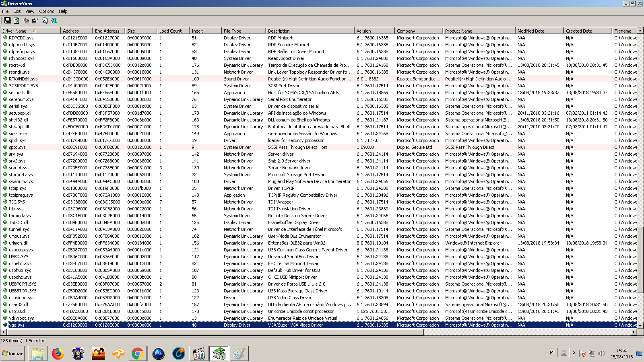Click the Save Selected Items toolbar icon
The image size is (644, 362).
coord(7,21)
